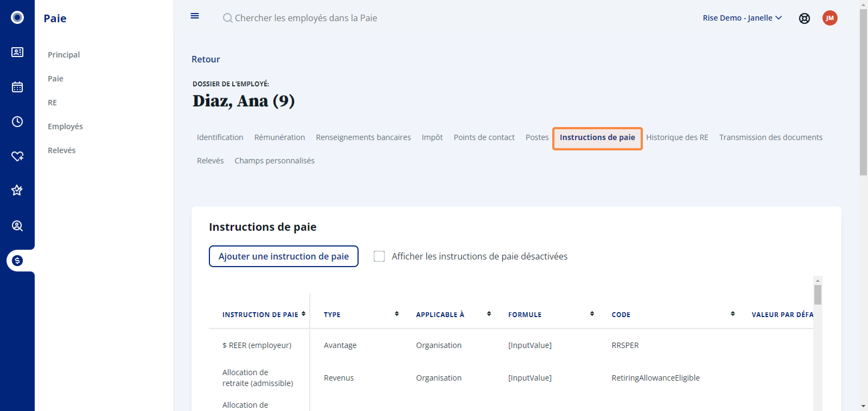
Task: Sort by Instruction de paie column
Action: 303,314
